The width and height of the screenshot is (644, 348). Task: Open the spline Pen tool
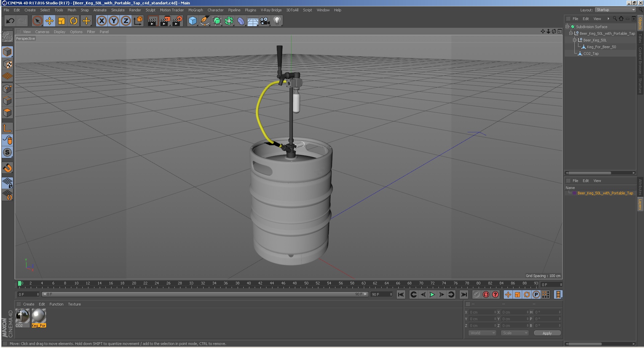click(x=205, y=21)
